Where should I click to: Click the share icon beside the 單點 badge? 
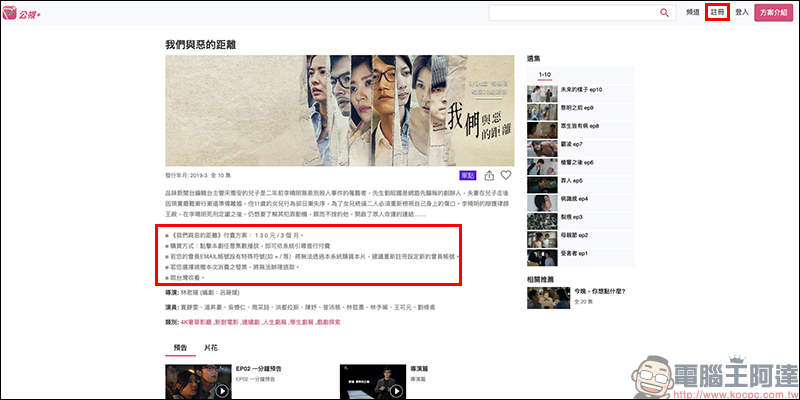pyautogui.click(x=489, y=176)
